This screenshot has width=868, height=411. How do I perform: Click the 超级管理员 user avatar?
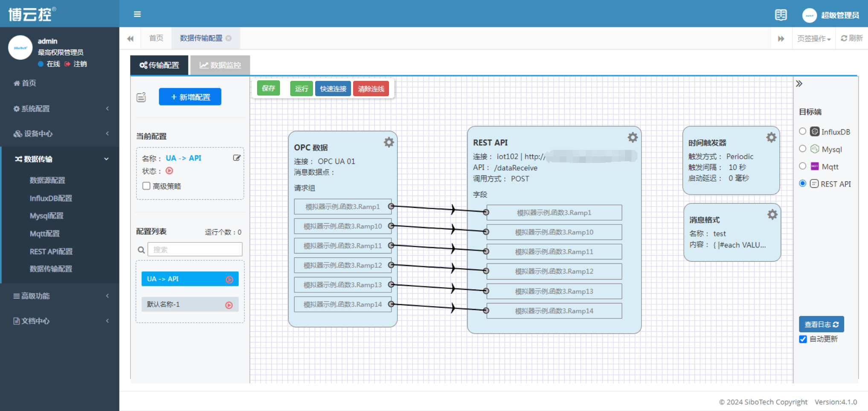(x=809, y=15)
